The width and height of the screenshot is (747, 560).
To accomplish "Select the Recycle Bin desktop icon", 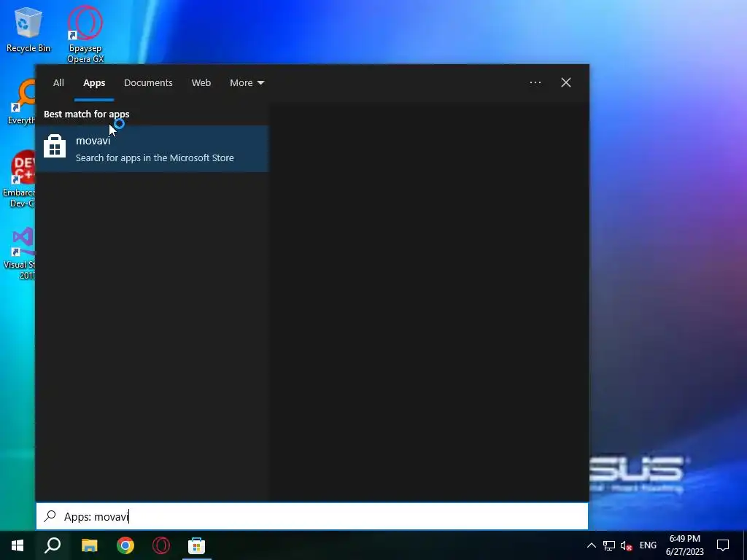I will [28, 31].
